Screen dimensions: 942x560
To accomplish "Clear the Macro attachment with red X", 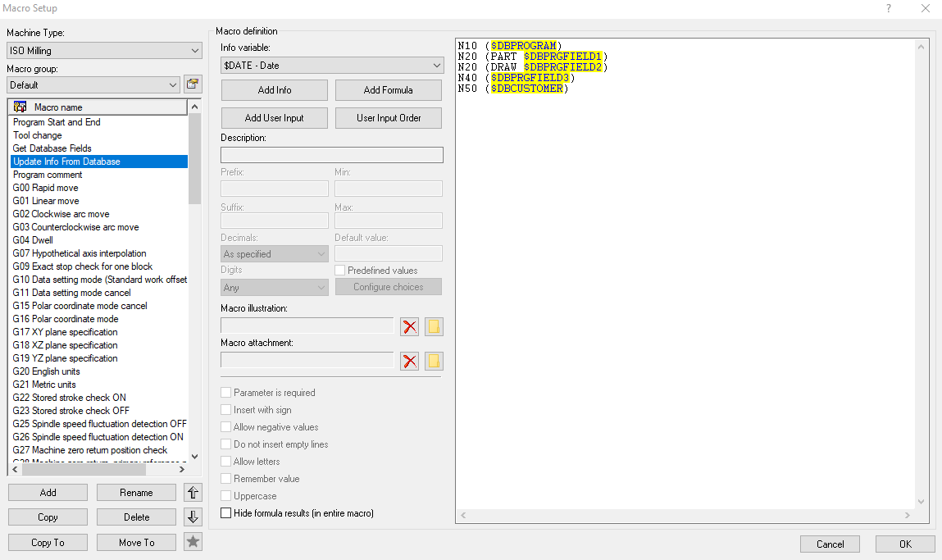I will pos(410,361).
